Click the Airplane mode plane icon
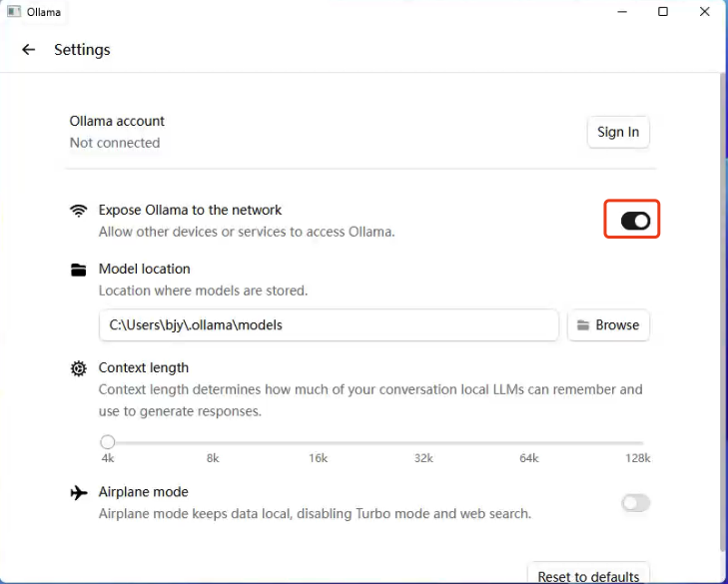This screenshot has height=584, width=728. 79,493
